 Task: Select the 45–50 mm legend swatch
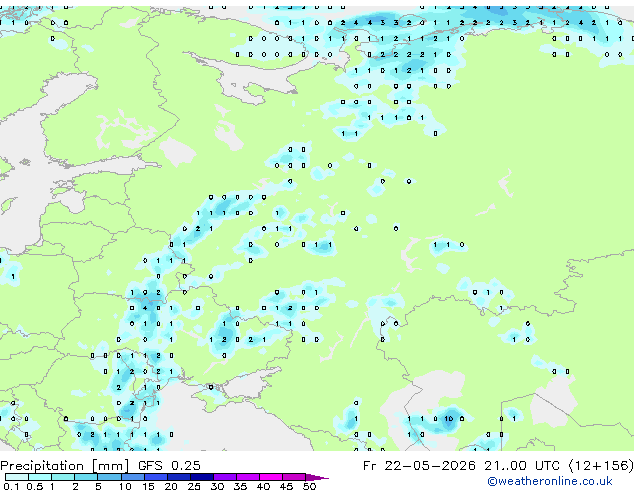coord(294,477)
